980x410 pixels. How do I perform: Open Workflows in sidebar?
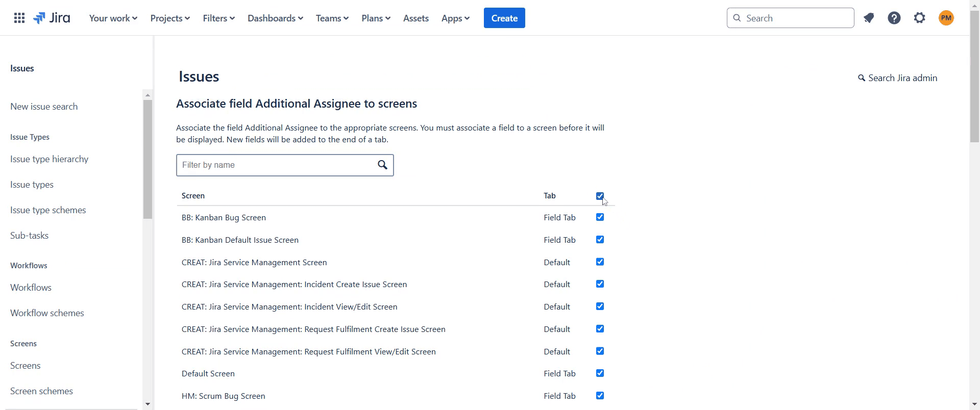click(x=31, y=288)
